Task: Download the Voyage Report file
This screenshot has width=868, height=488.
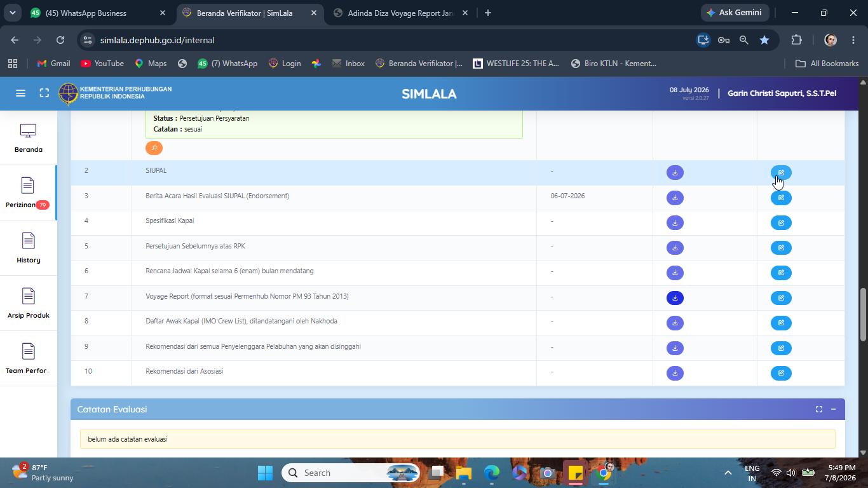Action: tap(675, 298)
